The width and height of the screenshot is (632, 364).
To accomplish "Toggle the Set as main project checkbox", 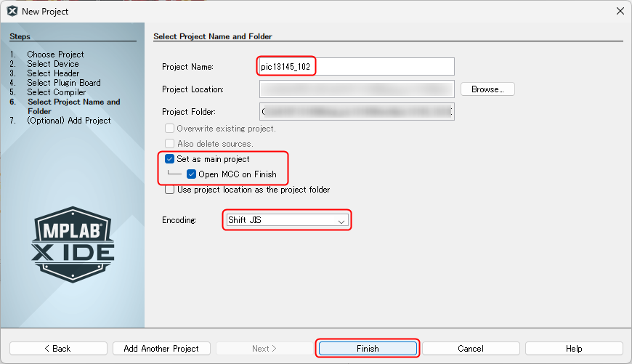I will click(170, 159).
